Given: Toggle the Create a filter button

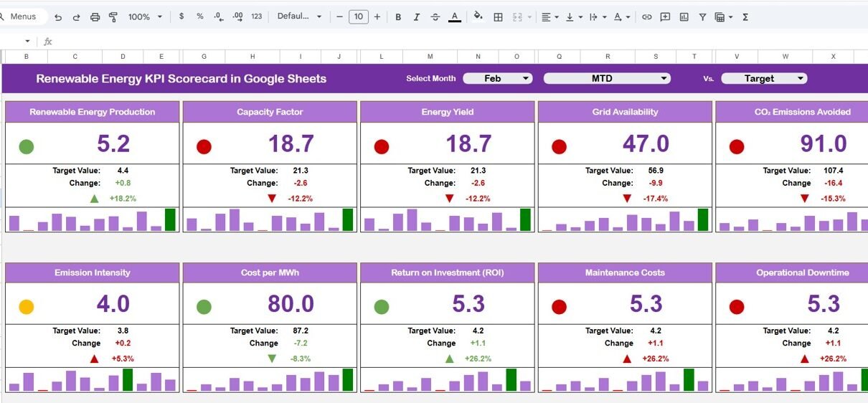Looking at the screenshot, I should point(702,16).
